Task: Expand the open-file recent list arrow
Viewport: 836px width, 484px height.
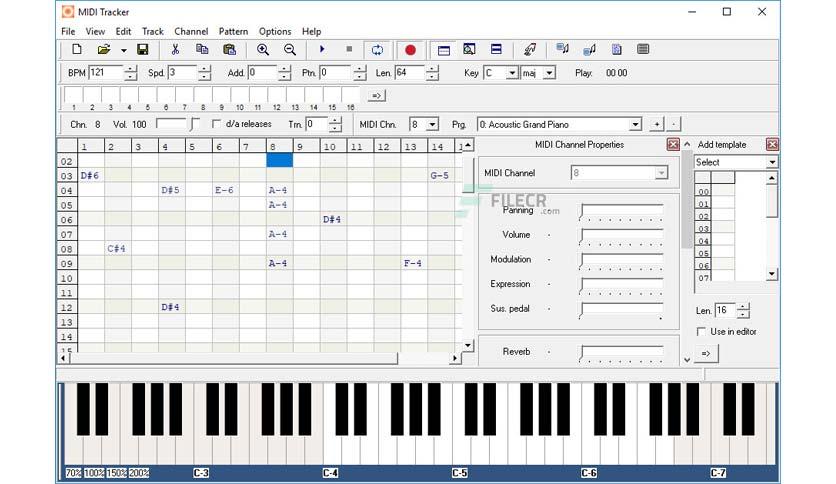Action: point(123,50)
